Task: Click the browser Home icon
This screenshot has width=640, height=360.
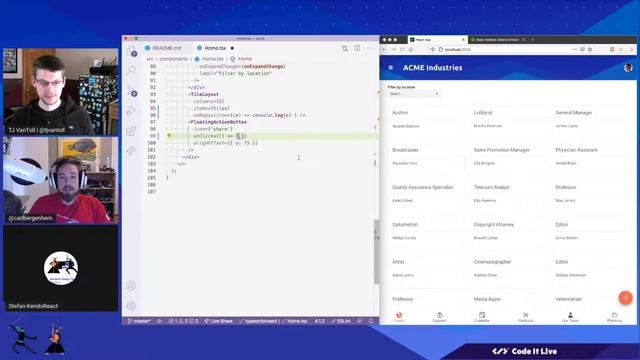Action: (411, 49)
